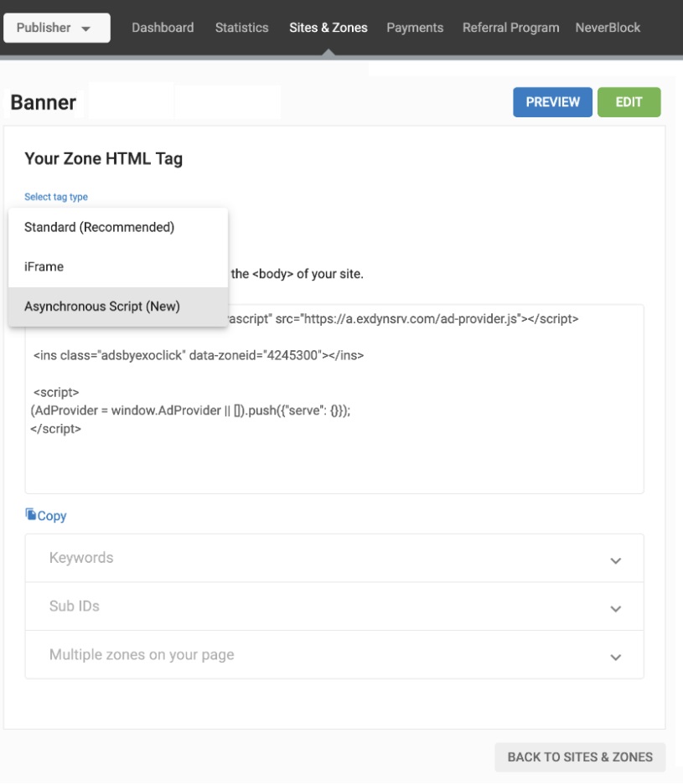
Task: Open the NeverBlock tab
Action: pyautogui.click(x=608, y=28)
